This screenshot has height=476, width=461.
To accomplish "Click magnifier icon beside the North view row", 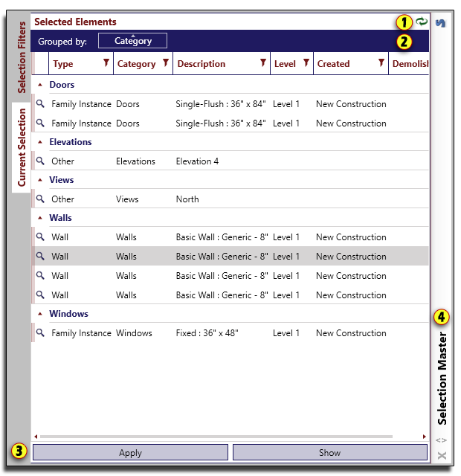I will [41, 199].
